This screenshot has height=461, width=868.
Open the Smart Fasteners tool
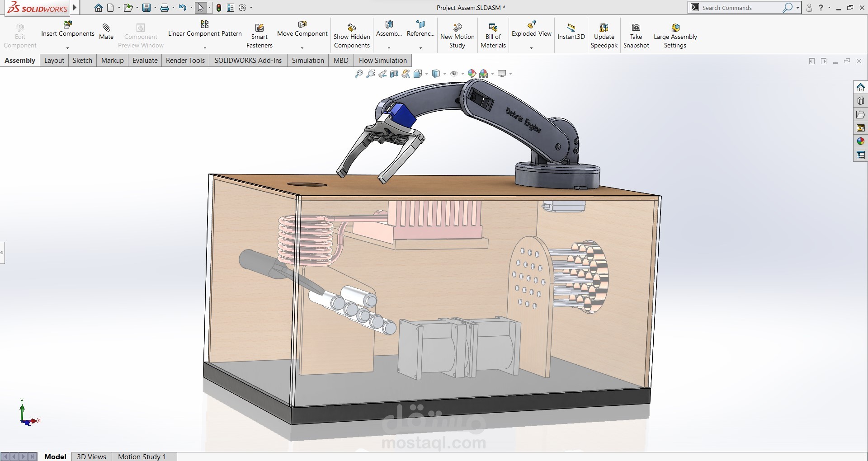(x=259, y=34)
